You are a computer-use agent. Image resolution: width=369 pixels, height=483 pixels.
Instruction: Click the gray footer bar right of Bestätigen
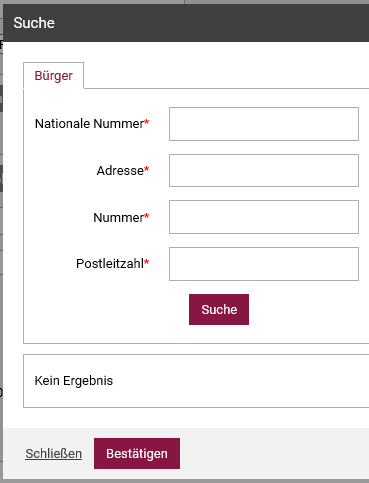(x=274, y=453)
